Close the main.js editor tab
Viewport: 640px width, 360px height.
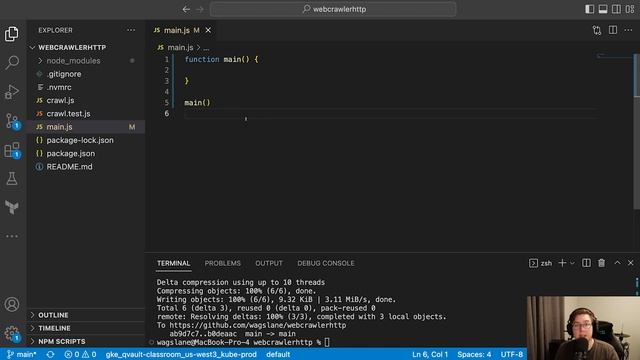click(x=208, y=30)
